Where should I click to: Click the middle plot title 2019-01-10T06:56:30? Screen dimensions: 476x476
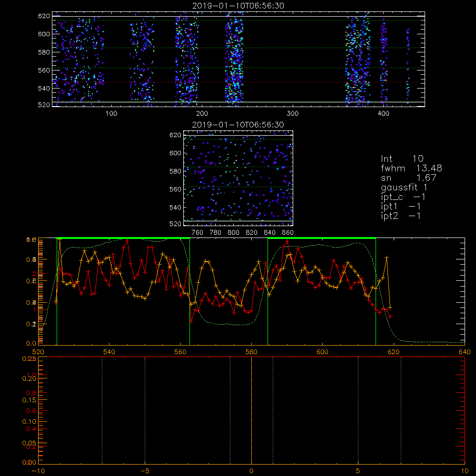(238, 125)
